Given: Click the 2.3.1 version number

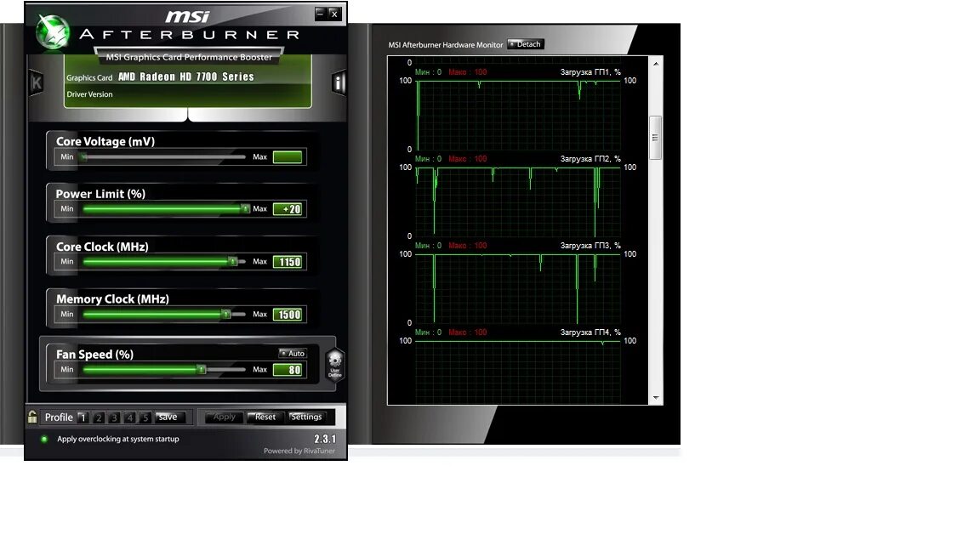Looking at the screenshot, I should click(325, 439).
